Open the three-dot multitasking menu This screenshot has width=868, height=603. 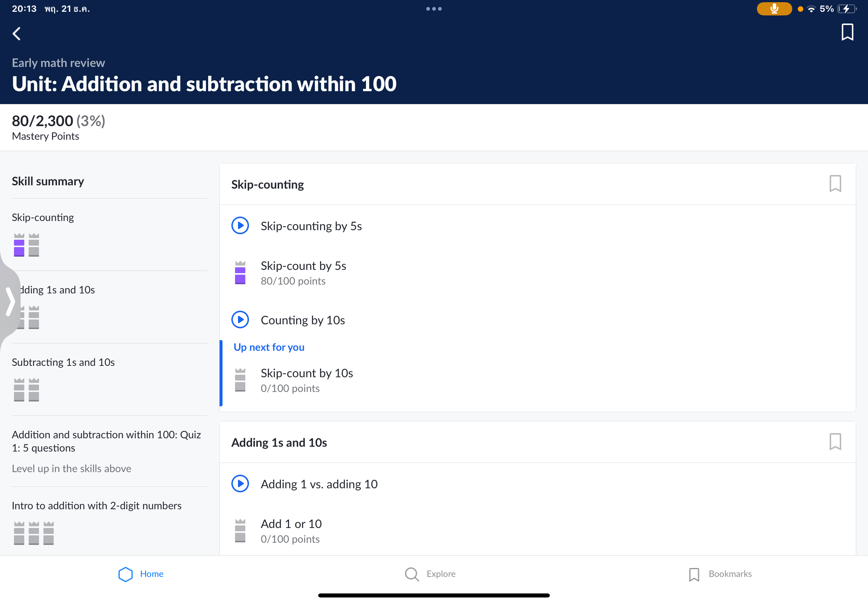click(x=433, y=9)
